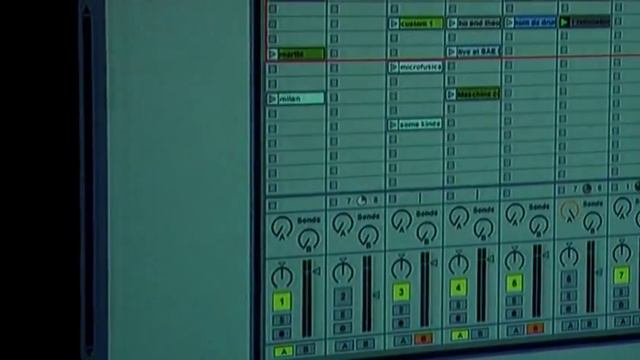Stop clips using the fifth track's stop button
The width and height of the screenshot is (640, 360).
(507, 193)
